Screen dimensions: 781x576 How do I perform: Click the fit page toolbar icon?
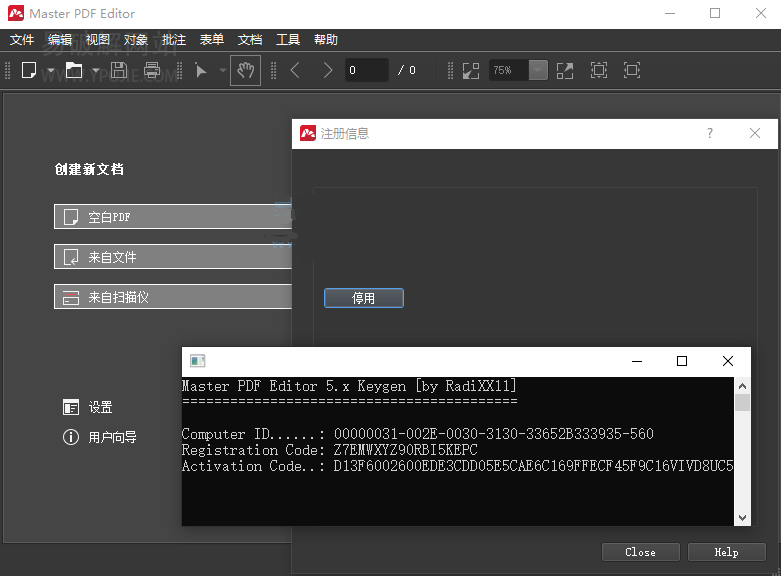click(x=599, y=70)
